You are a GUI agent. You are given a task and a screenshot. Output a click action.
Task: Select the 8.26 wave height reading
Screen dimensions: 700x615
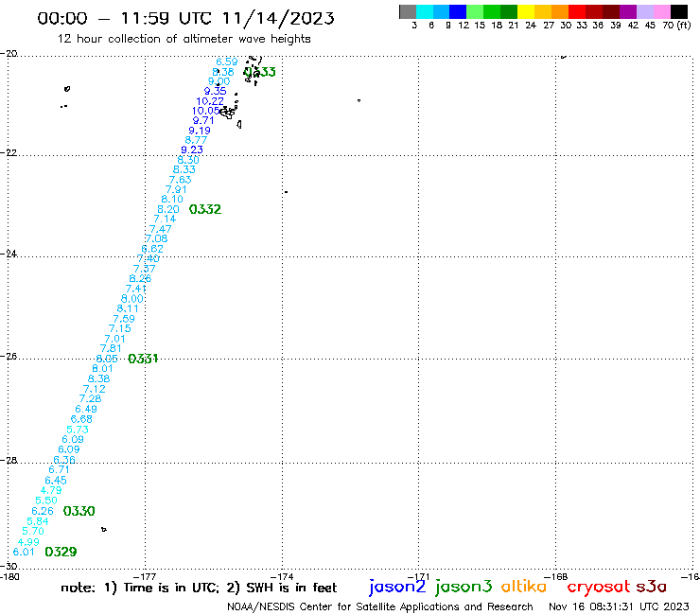click(x=140, y=278)
